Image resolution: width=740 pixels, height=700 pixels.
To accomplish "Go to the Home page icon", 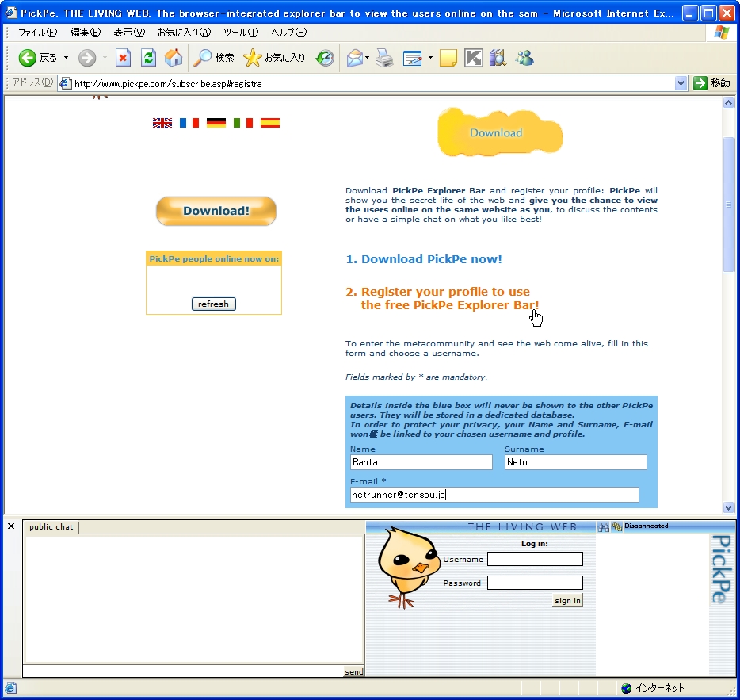I will [x=174, y=58].
